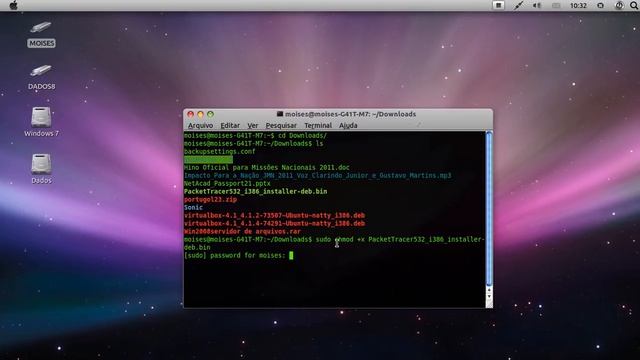
Task: Open the user session indicator icon
Action: point(600,6)
